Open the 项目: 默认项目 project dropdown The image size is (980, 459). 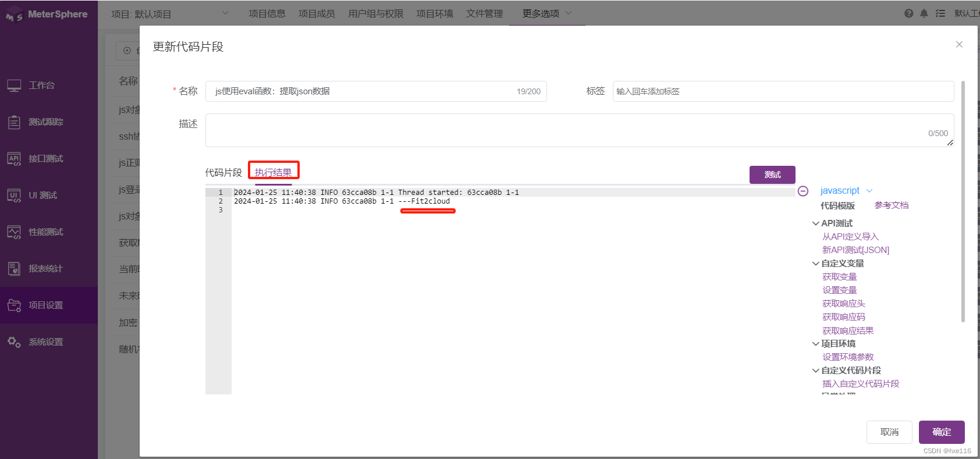170,14
